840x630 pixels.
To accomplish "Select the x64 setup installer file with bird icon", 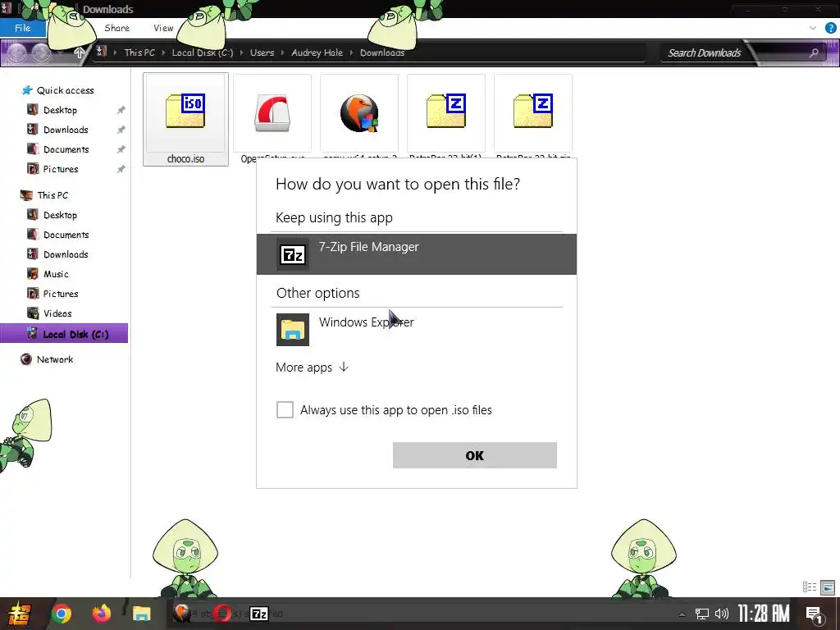I will tap(359, 113).
